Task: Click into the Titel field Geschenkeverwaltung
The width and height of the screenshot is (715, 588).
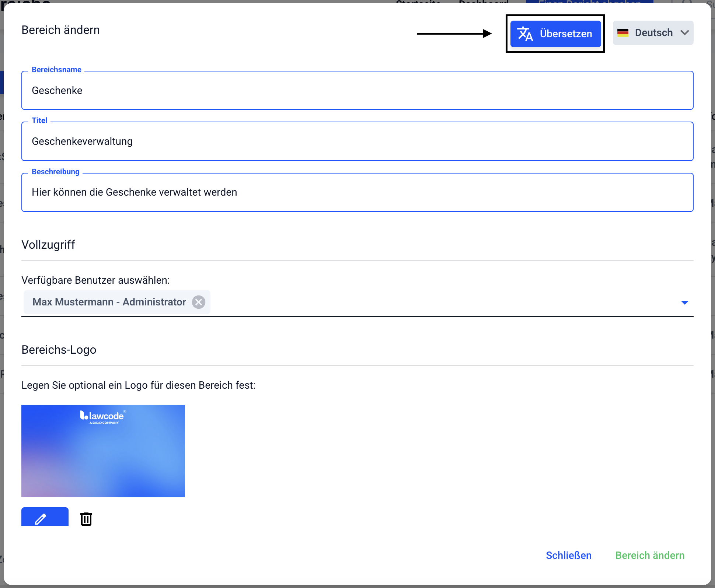Action: coord(357,141)
